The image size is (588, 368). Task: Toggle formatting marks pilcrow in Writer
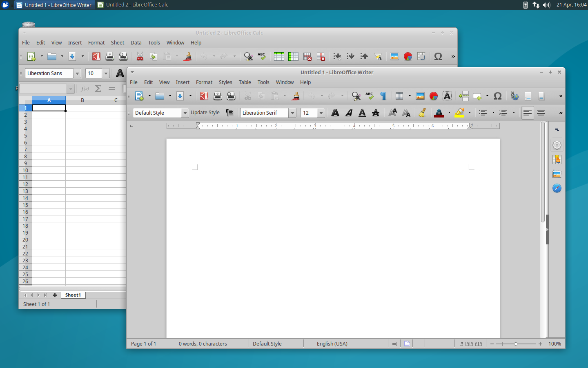pos(383,96)
